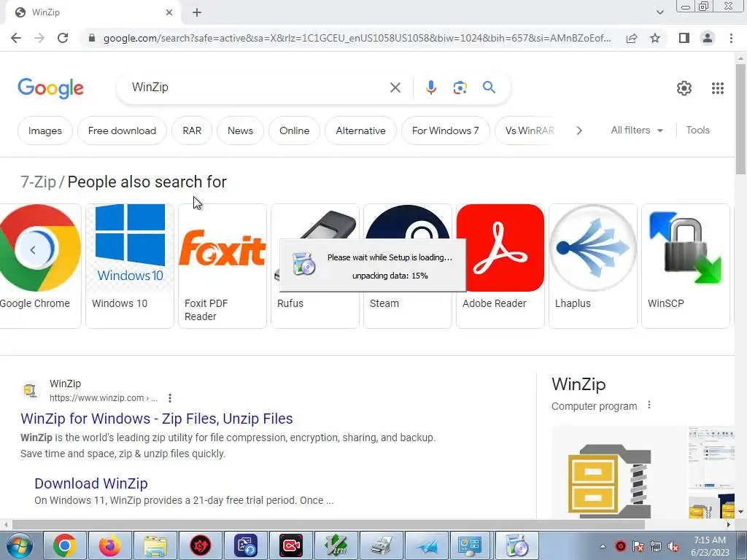Open the Adobe Reader card
This screenshot has width=747, height=560.
coord(500,266)
